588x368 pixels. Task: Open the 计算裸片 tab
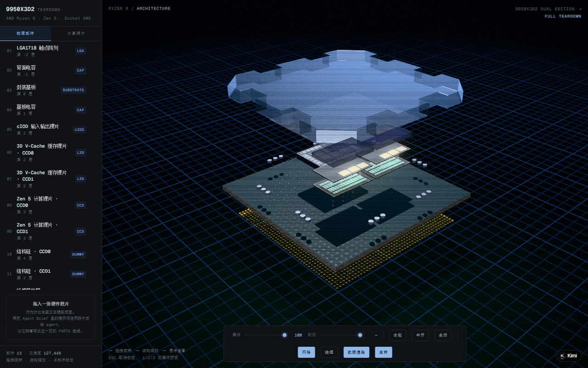[x=76, y=34]
